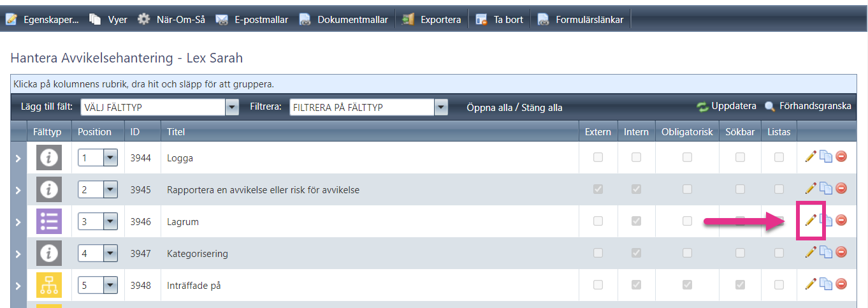Click info field type icon for Kategorisering
The image size is (868, 308).
pos(49,253)
